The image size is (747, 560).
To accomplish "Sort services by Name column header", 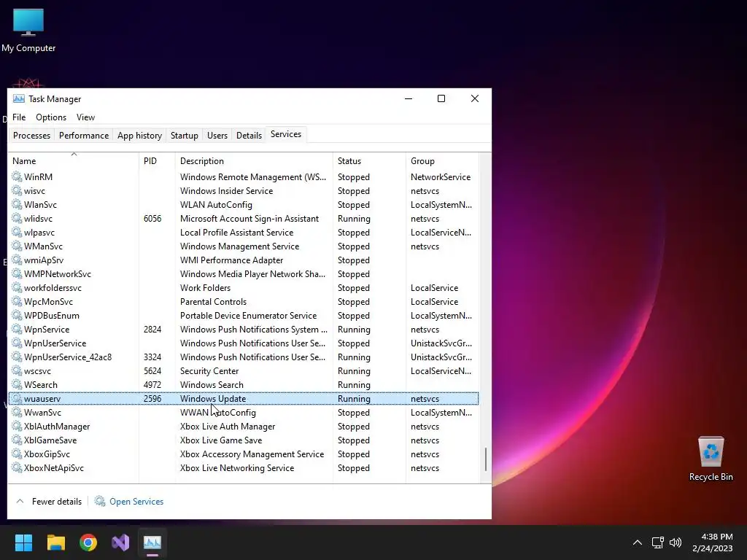I will [74, 161].
